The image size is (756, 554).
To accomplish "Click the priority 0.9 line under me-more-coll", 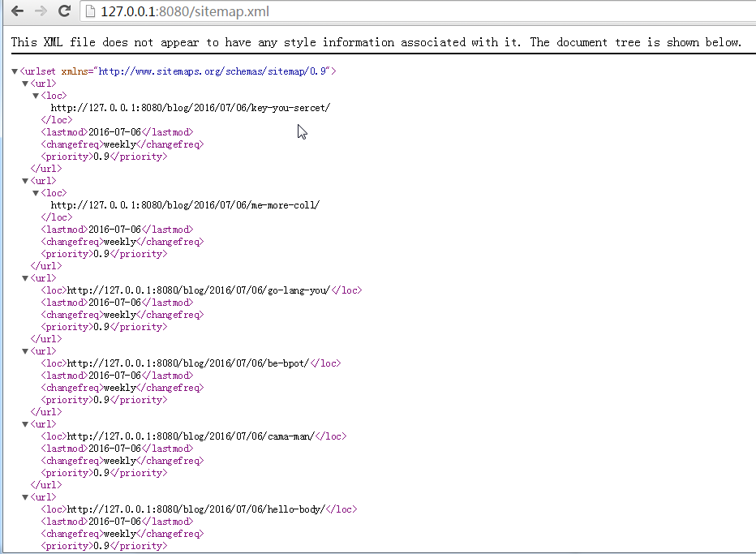I will point(104,254).
